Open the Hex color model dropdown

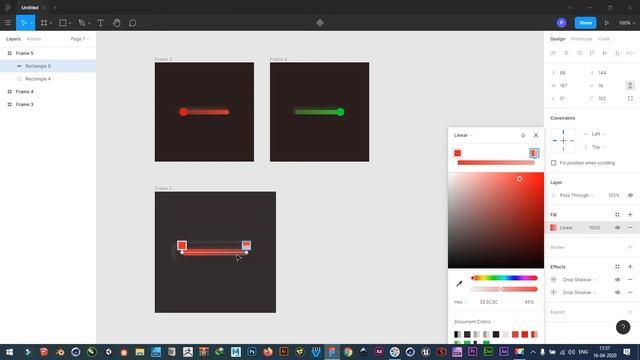click(x=460, y=302)
